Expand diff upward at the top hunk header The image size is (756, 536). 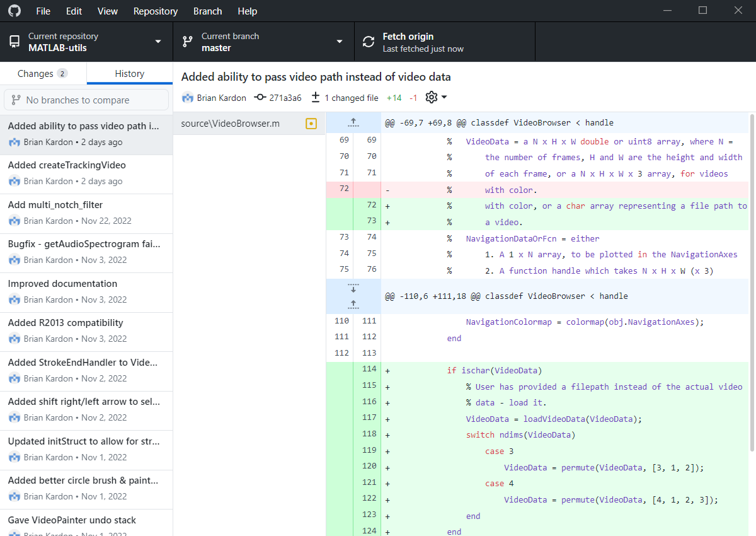point(353,122)
